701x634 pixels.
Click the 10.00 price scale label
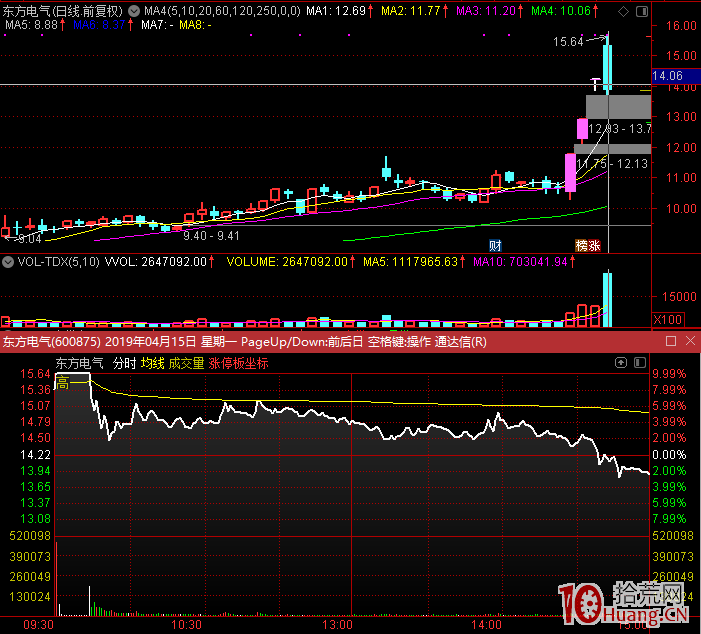click(x=681, y=208)
